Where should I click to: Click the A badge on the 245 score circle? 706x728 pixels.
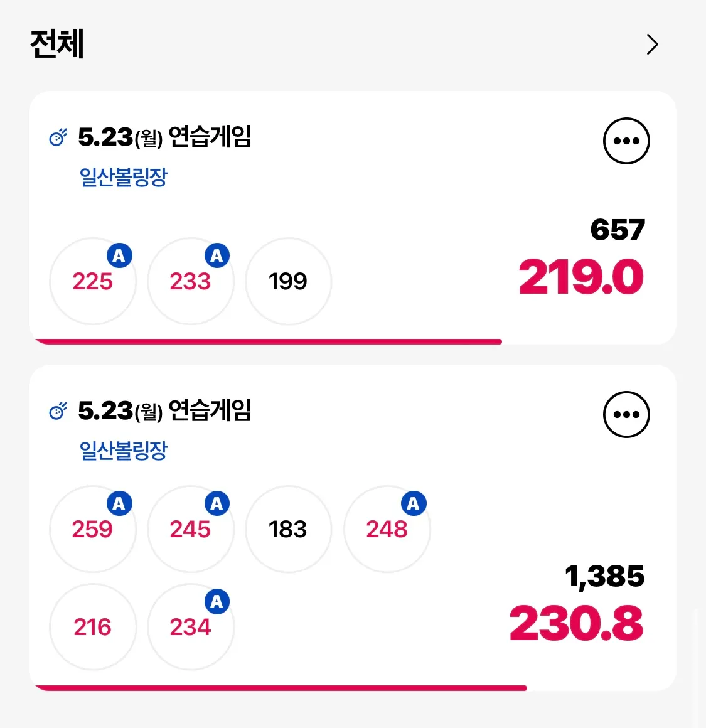point(218,503)
